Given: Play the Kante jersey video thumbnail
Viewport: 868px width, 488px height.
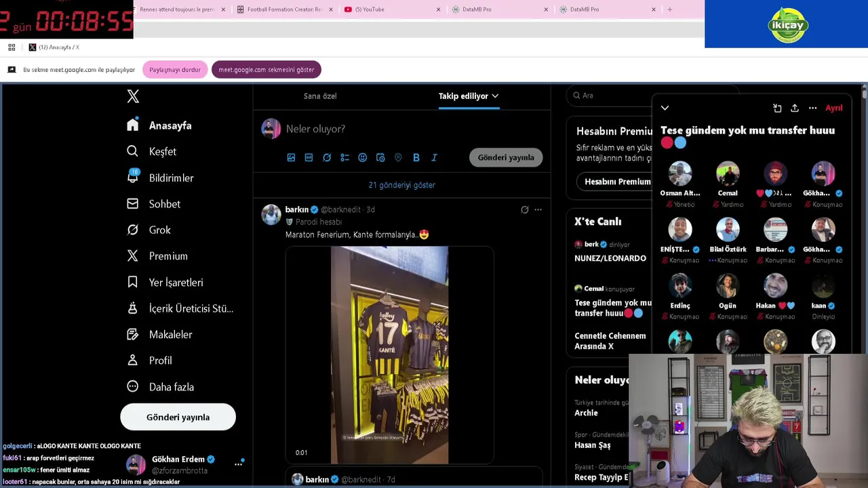Looking at the screenshot, I should 389,355.
